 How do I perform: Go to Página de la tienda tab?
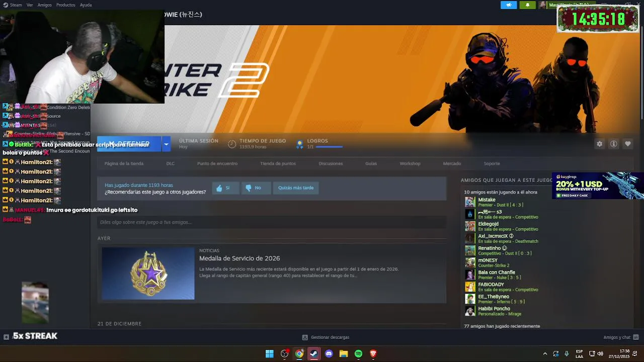coord(124,163)
